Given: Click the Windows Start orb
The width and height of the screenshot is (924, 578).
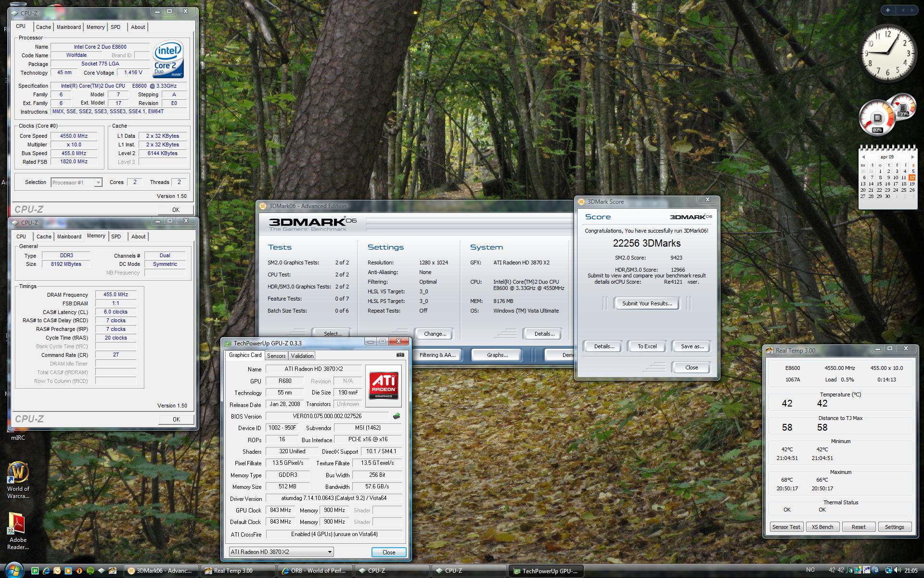Looking at the screenshot, I should 14,570.
